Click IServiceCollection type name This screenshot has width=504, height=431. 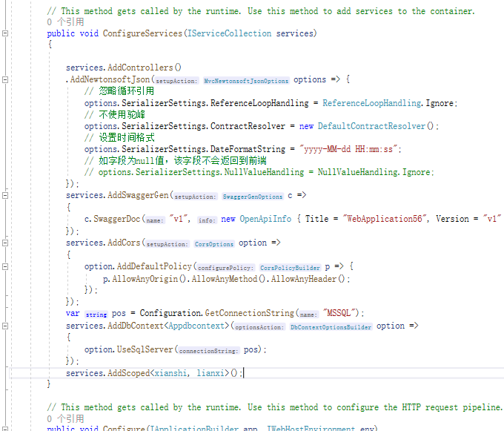pyautogui.click(x=229, y=33)
